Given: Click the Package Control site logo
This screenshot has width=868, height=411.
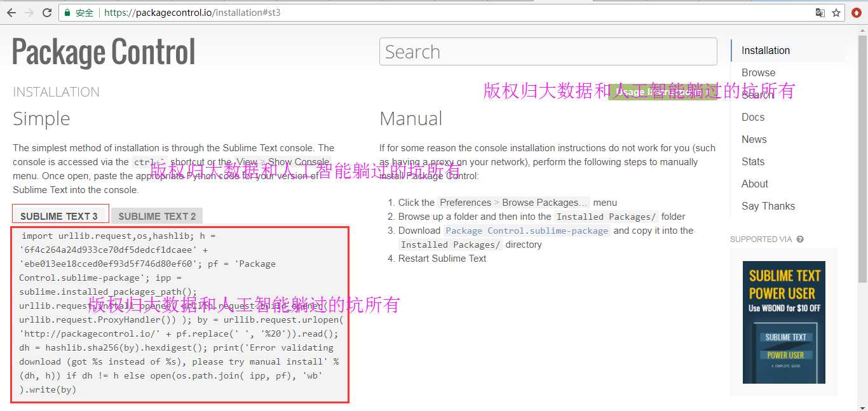Looking at the screenshot, I should (x=104, y=52).
